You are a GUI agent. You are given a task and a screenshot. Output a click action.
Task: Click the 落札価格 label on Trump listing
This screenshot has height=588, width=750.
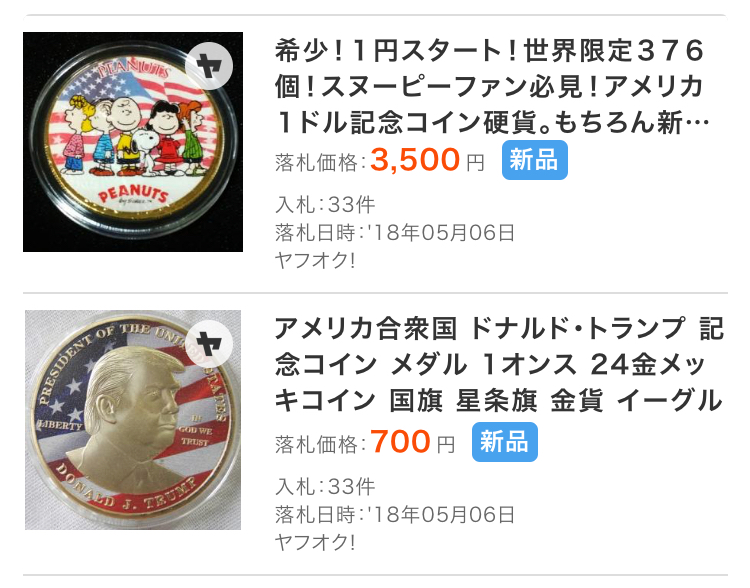pos(320,444)
